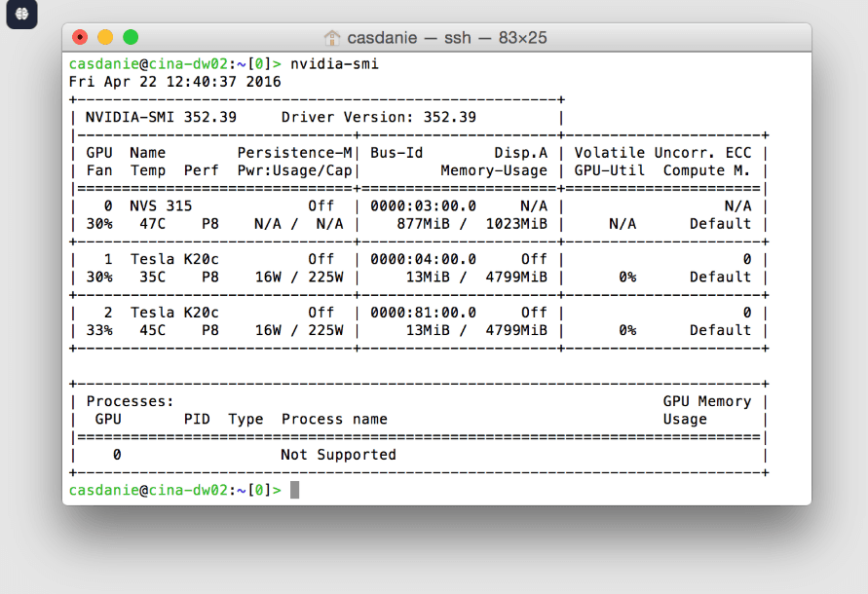
Task: Click the 'Processes:' label
Action: point(131,401)
